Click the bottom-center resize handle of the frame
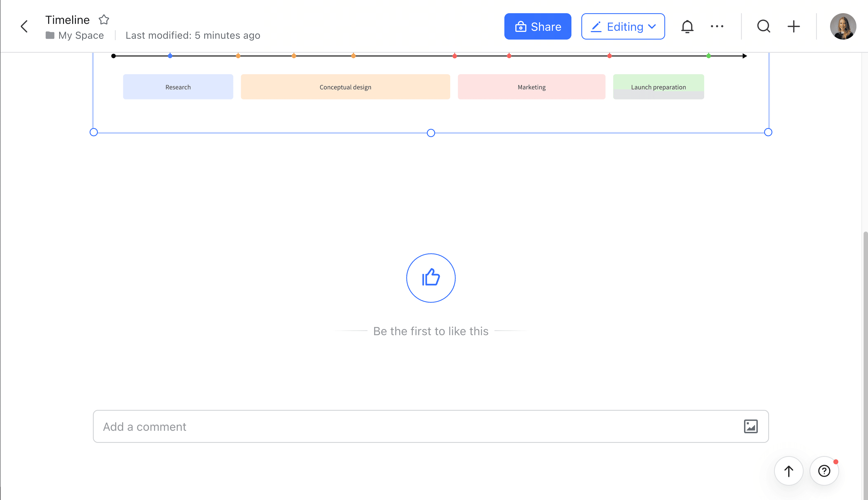This screenshot has width=868, height=500. [430, 133]
